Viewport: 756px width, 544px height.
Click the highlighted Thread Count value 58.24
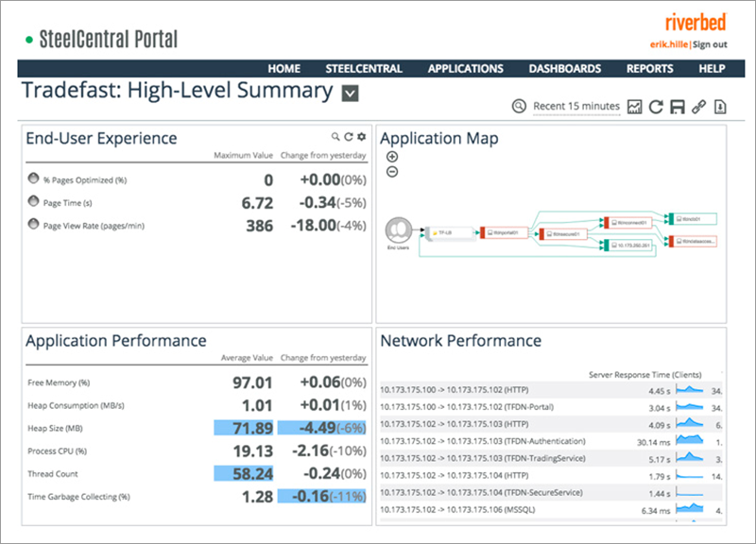tap(244, 474)
